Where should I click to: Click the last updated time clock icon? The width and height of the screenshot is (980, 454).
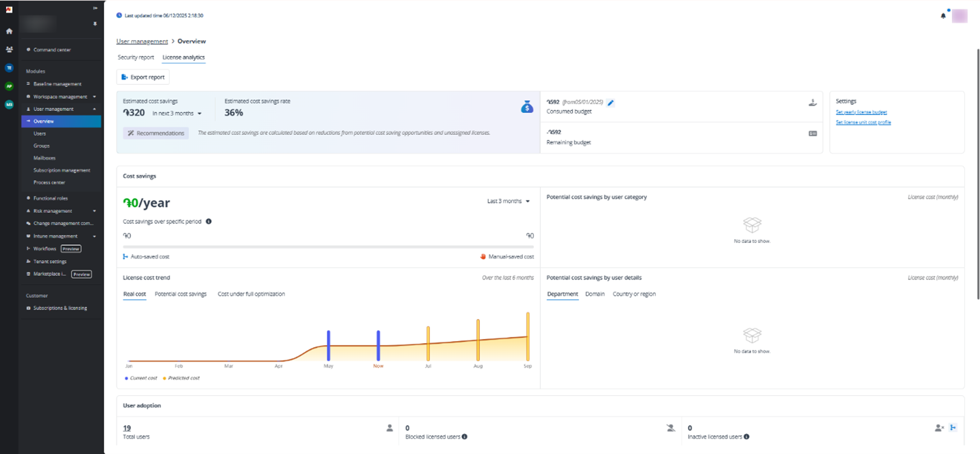tap(119, 15)
